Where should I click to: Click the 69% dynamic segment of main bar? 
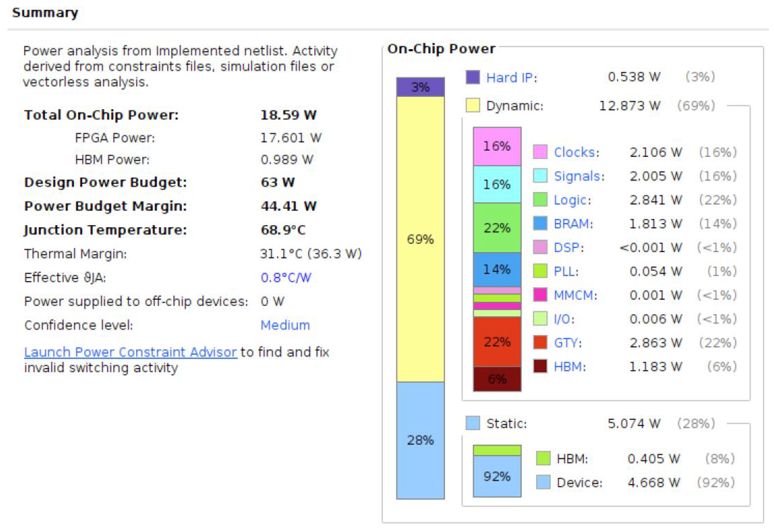point(420,239)
